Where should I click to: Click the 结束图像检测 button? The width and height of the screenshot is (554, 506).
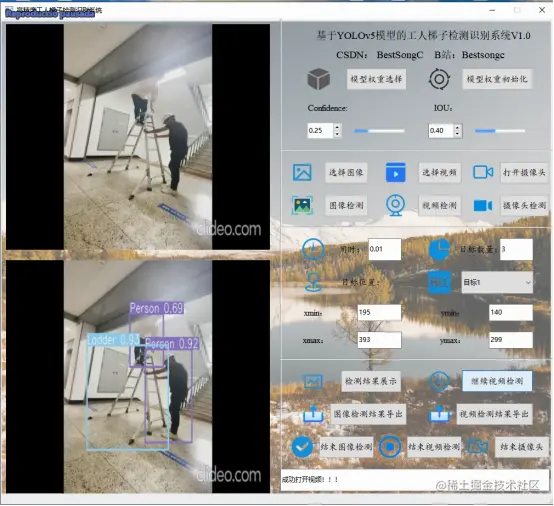click(x=346, y=447)
